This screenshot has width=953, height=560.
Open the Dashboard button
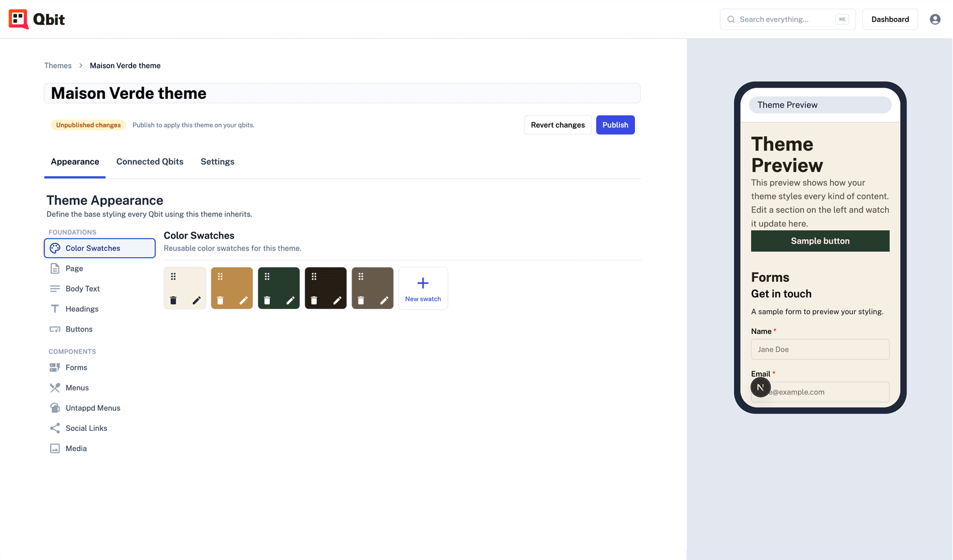(890, 19)
